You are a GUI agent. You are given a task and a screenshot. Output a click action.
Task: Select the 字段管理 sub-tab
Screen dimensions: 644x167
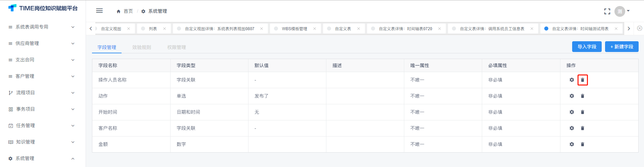107,47
